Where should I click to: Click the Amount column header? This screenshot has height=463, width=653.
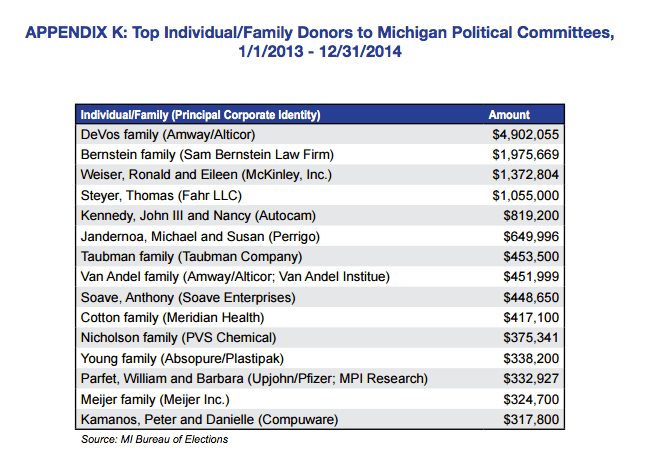click(508, 115)
